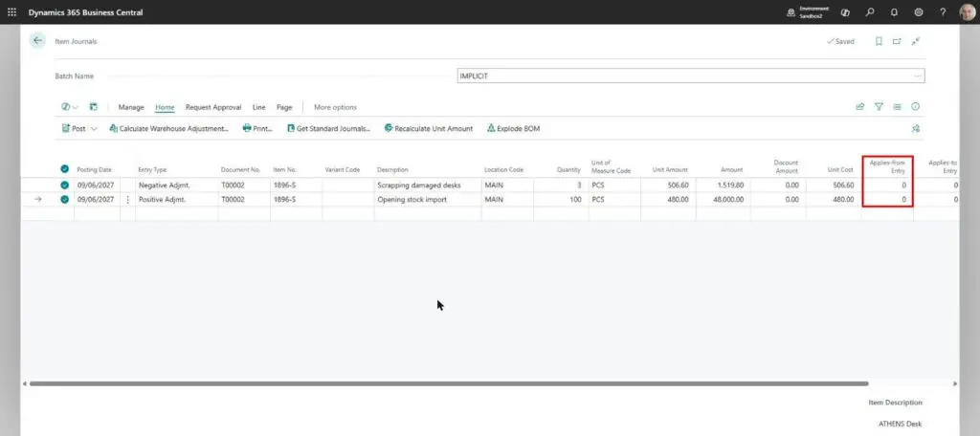Switch list layout view icon

(897, 107)
